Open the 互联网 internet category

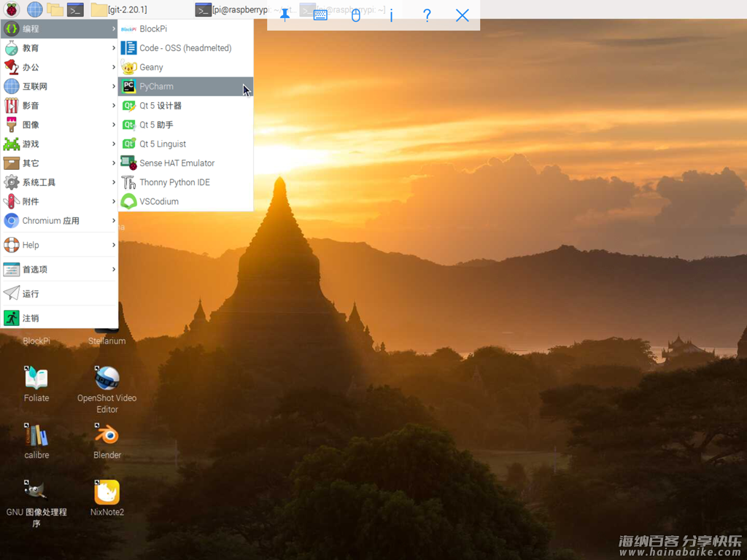(x=59, y=86)
